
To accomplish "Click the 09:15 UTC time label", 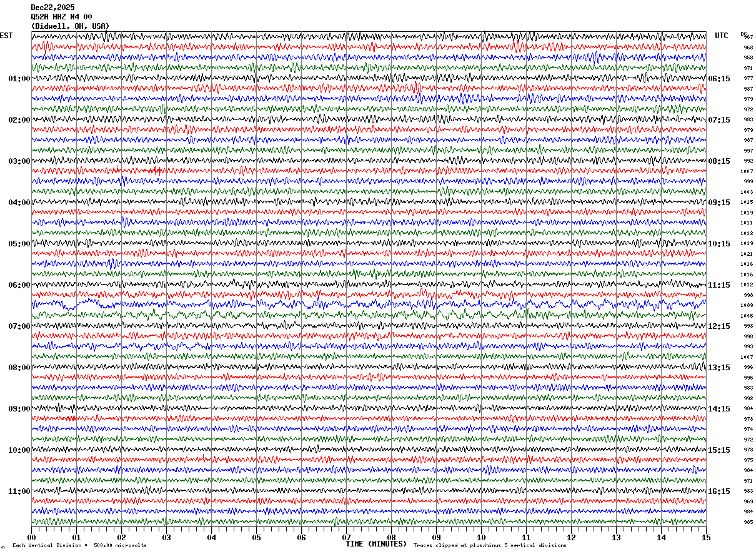I will click(719, 203).
